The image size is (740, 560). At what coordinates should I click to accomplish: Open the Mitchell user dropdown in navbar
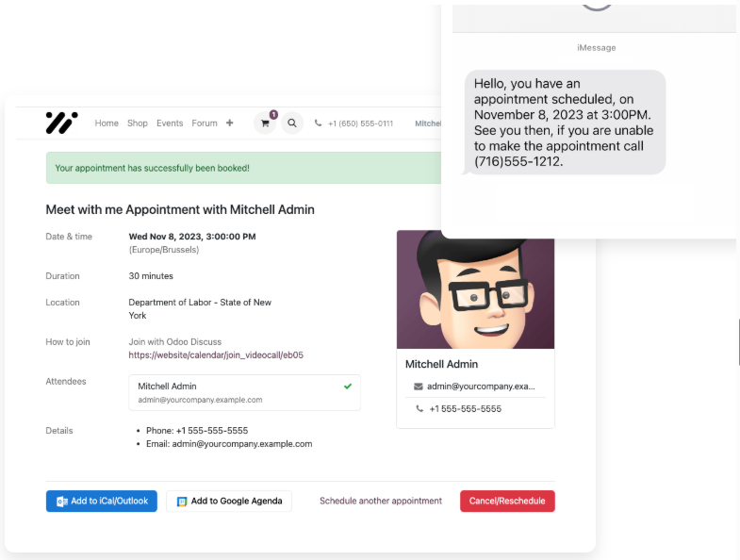(x=428, y=124)
